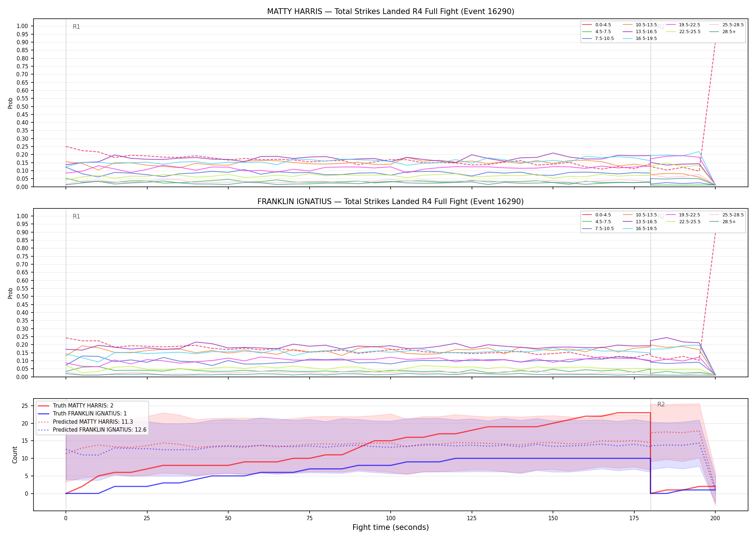This screenshot has height=540, width=756.
Task: Select the 28.5+ legend entry in Matty Harris chart
Action: pyautogui.click(x=723, y=32)
